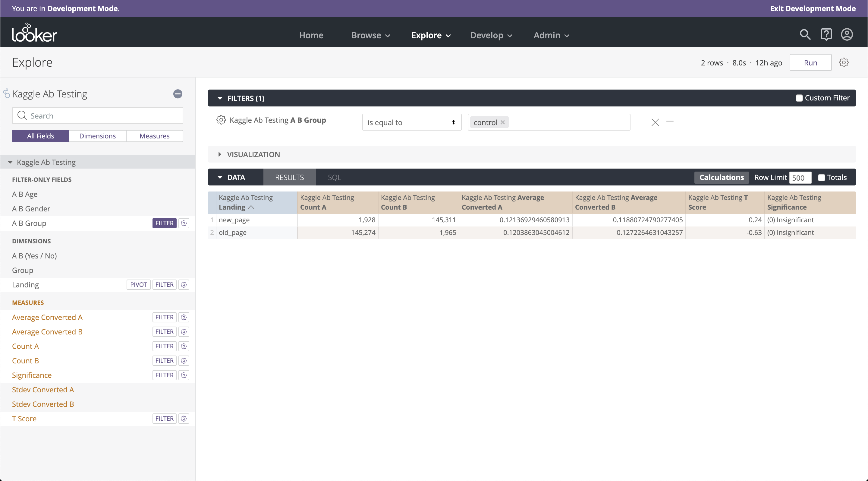Open gear menu for Average Converted A
This screenshot has width=868, height=481.
point(184,318)
